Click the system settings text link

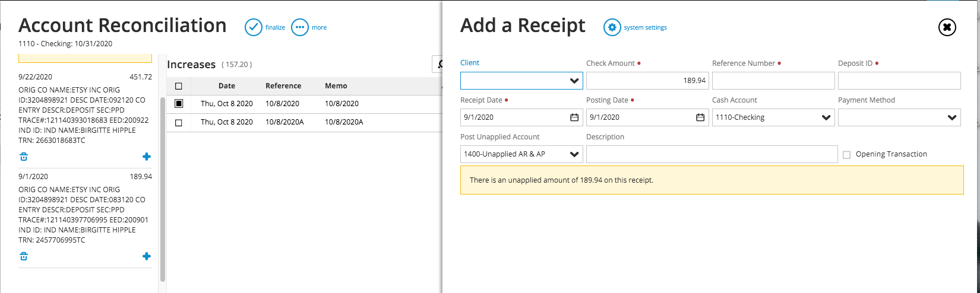click(645, 27)
